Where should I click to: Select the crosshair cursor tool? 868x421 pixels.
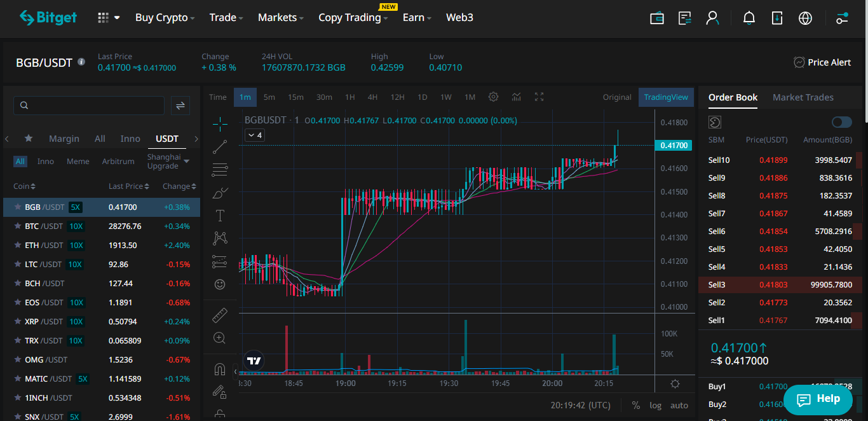coord(220,123)
